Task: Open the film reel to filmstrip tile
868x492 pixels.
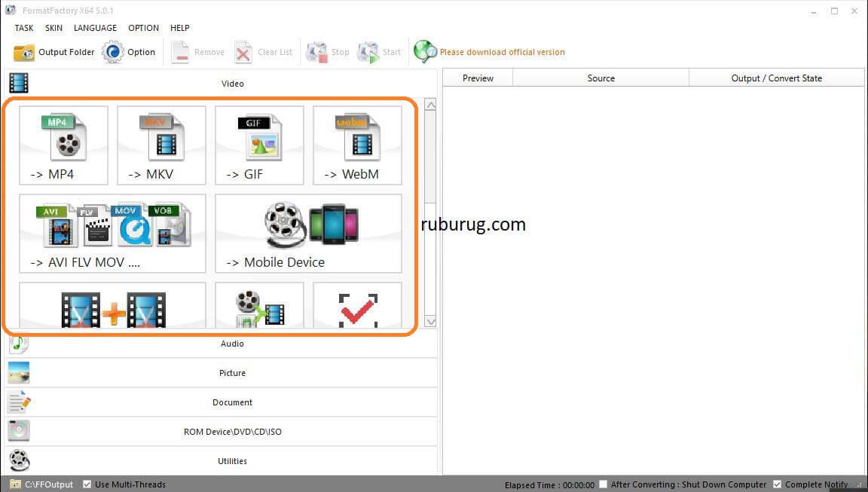Action: (x=260, y=305)
